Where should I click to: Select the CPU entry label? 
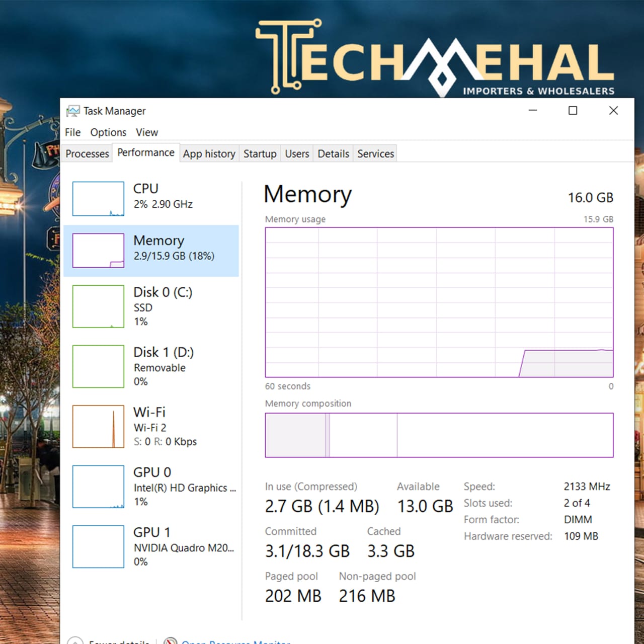point(146,189)
